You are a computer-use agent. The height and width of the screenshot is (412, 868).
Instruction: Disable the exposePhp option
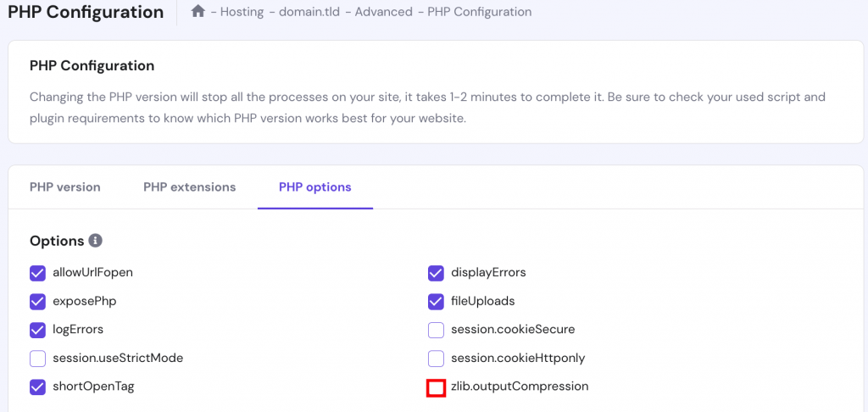point(37,302)
